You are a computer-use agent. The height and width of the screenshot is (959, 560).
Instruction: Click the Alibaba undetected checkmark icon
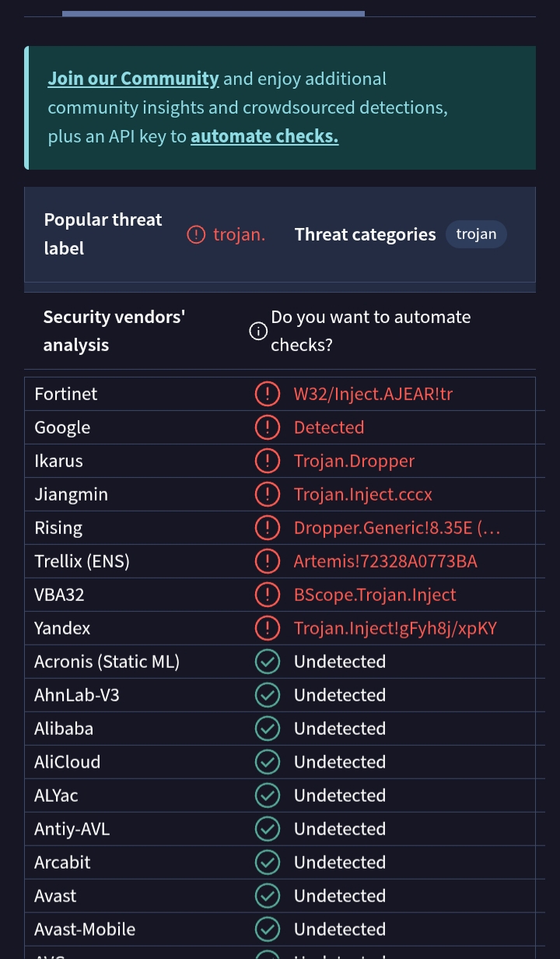click(x=267, y=729)
